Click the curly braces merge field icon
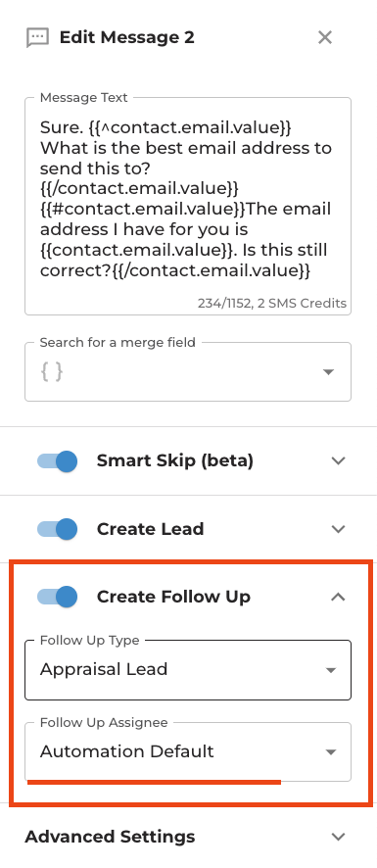377x868 pixels. coord(52,371)
